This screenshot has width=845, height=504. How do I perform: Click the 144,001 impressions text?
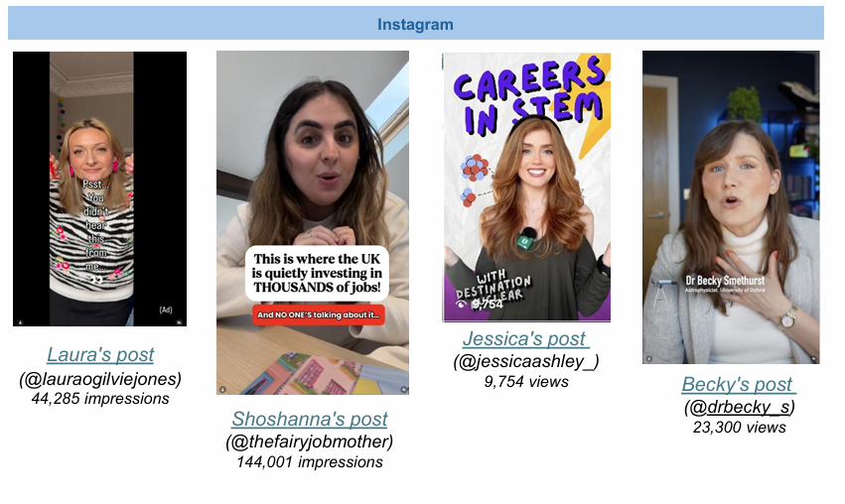[310, 462]
